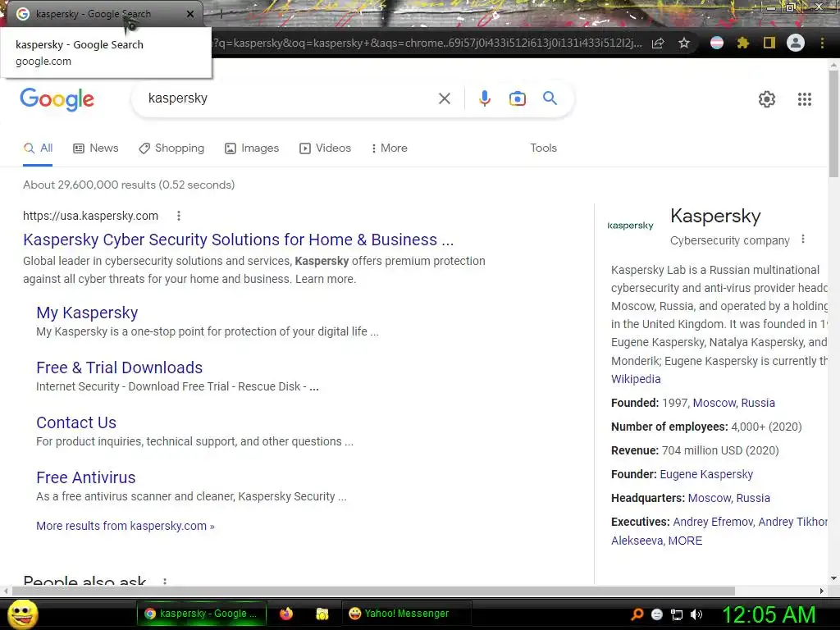Expand MORE executives
Image resolution: width=840 pixels, height=630 pixels.
(685, 541)
